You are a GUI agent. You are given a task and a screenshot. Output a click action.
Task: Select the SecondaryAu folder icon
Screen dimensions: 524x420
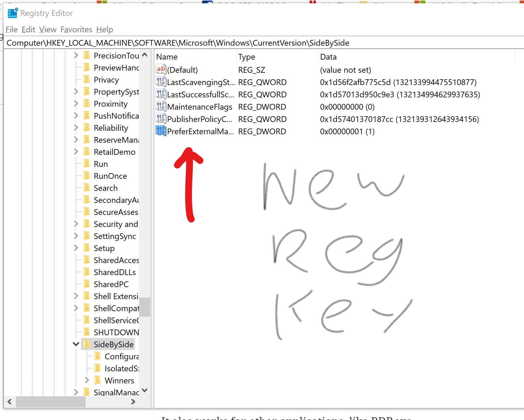(87, 200)
